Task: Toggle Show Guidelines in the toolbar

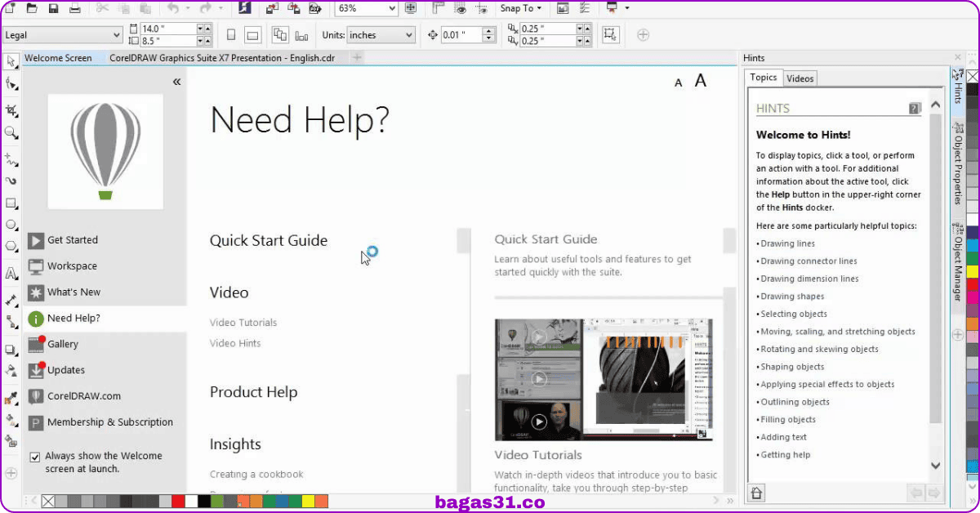Action: coord(483,8)
